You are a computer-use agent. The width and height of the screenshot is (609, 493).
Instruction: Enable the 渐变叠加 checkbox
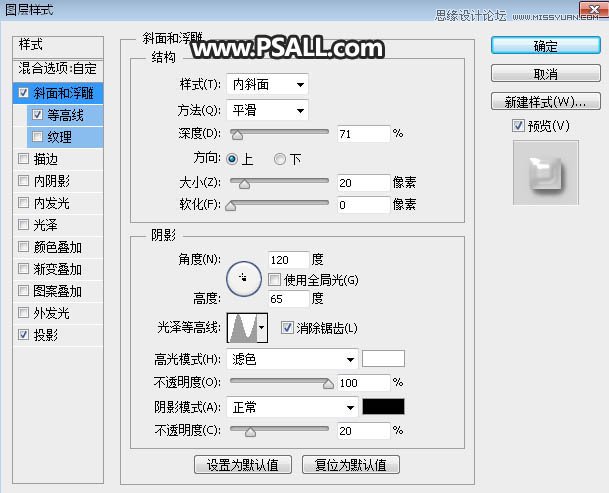pyautogui.click(x=23, y=268)
